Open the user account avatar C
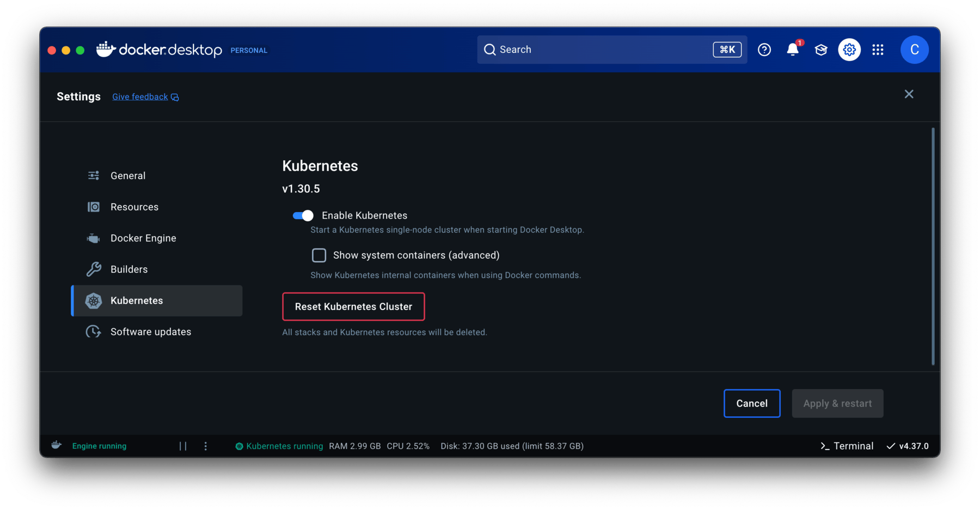The width and height of the screenshot is (980, 510). [x=915, y=50]
